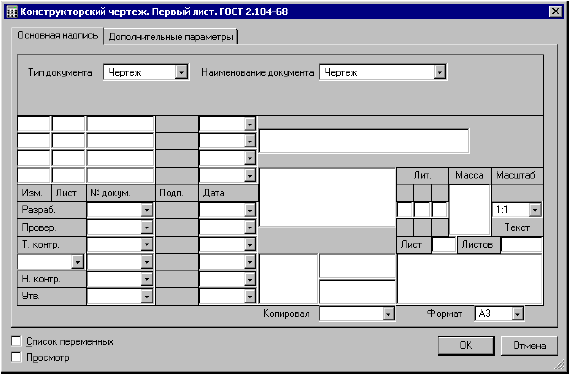
Task: Click the Лист number input field
Action: 444,245
